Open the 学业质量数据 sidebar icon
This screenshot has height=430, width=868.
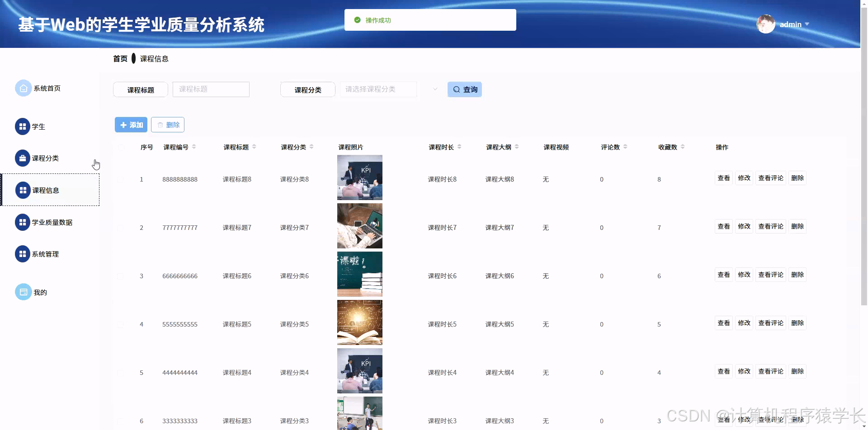coord(23,222)
